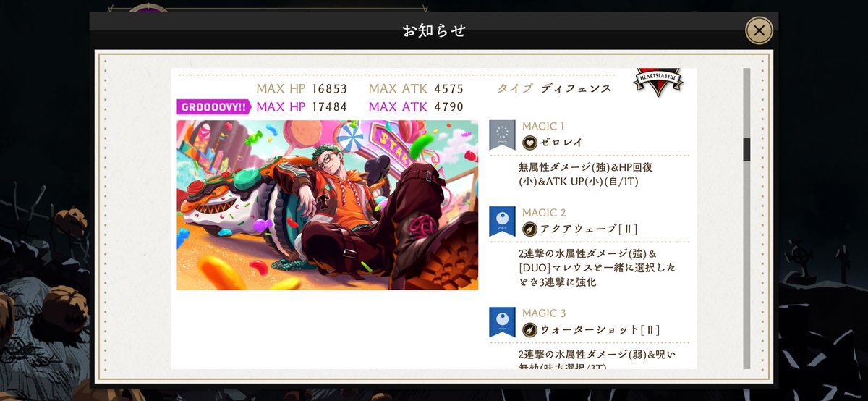Screen dimensions: 868x401
Task: Click the DUO マレウス description text
Action: click(x=597, y=268)
